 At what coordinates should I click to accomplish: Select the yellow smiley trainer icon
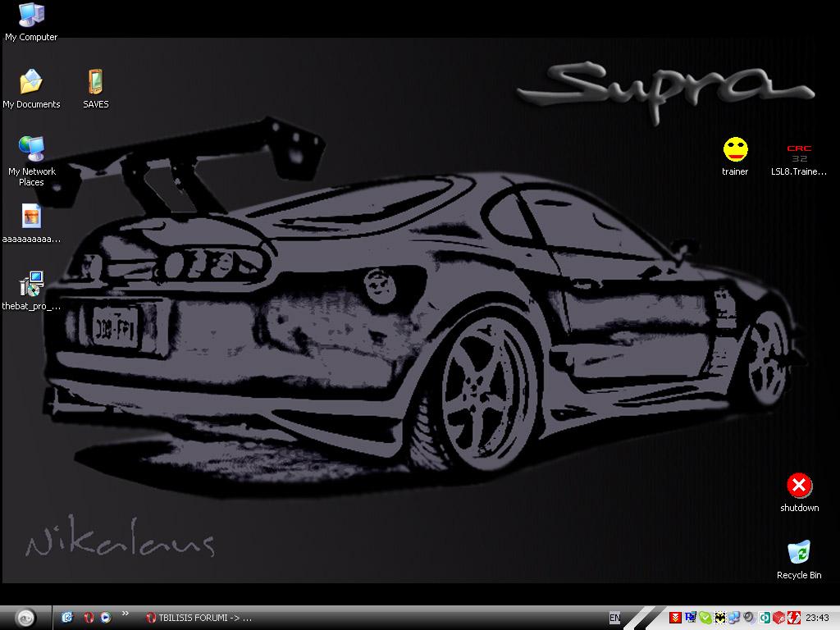point(735,156)
